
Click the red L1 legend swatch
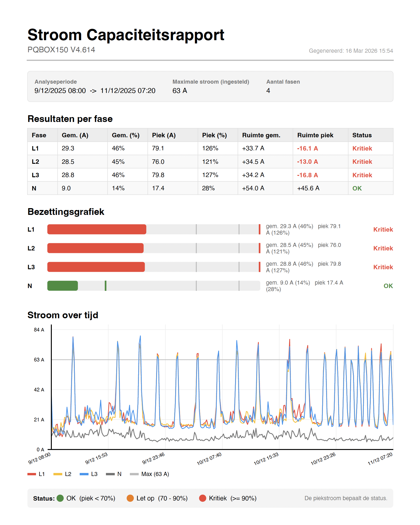[x=32, y=474]
